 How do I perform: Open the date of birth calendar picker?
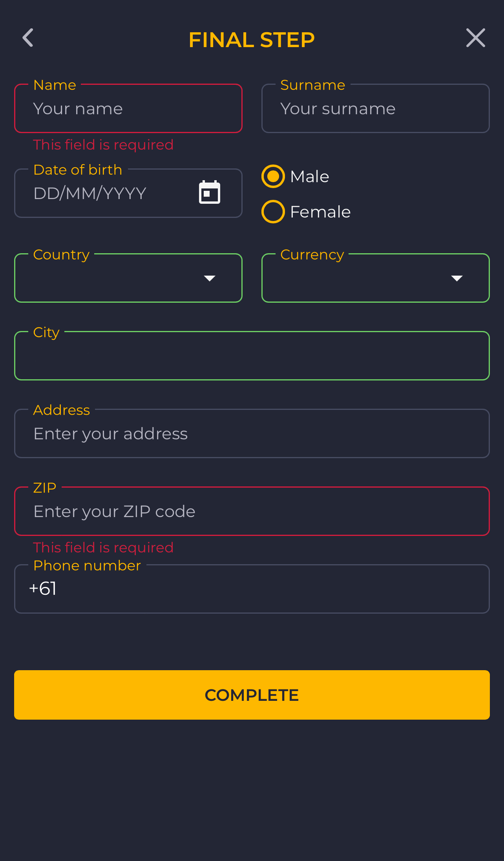pyautogui.click(x=210, y=192)
